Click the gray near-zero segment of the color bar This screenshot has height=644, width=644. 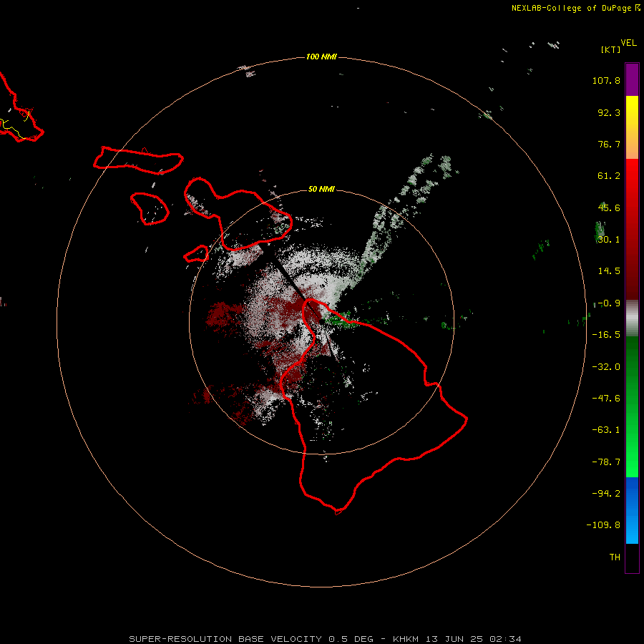pyautogui.click(x=632, y=318)
